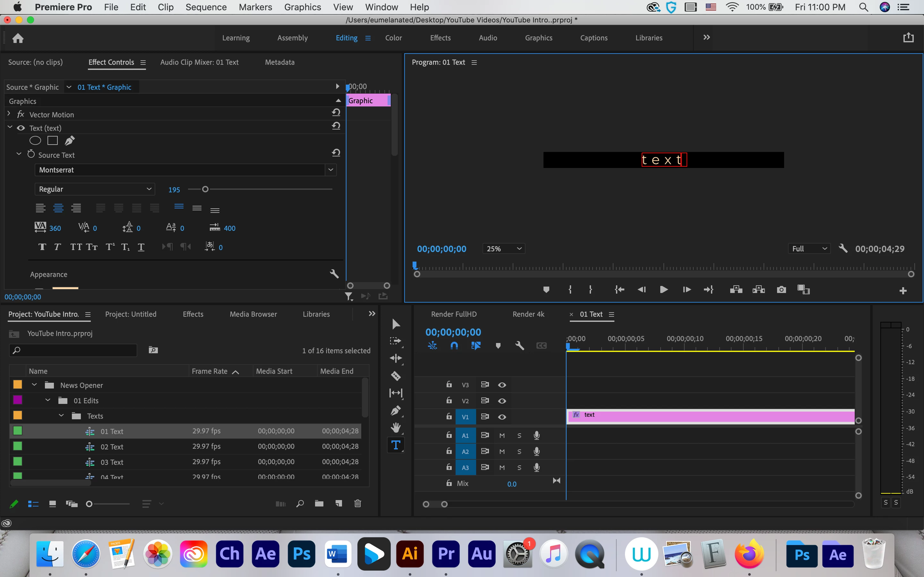This screenshot has width=924, height=577.
Task: Mute audio track A1
Action: click(502, 436)
